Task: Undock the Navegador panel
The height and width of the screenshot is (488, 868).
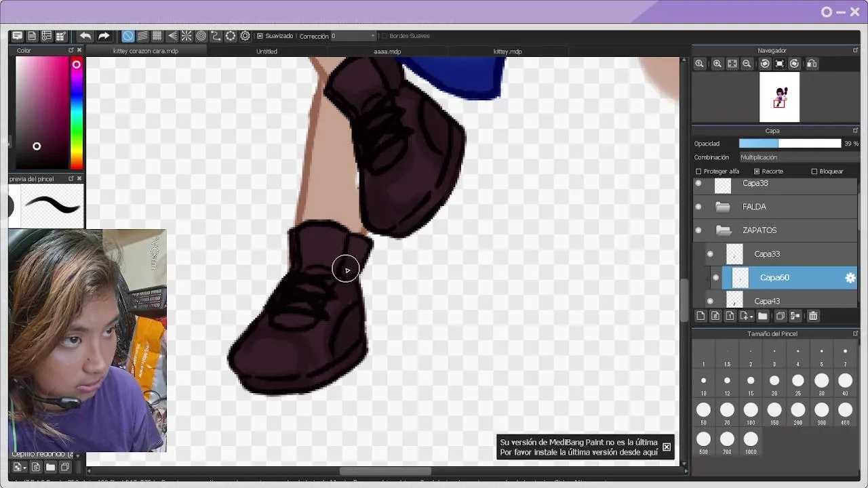Action: (855, 51)
